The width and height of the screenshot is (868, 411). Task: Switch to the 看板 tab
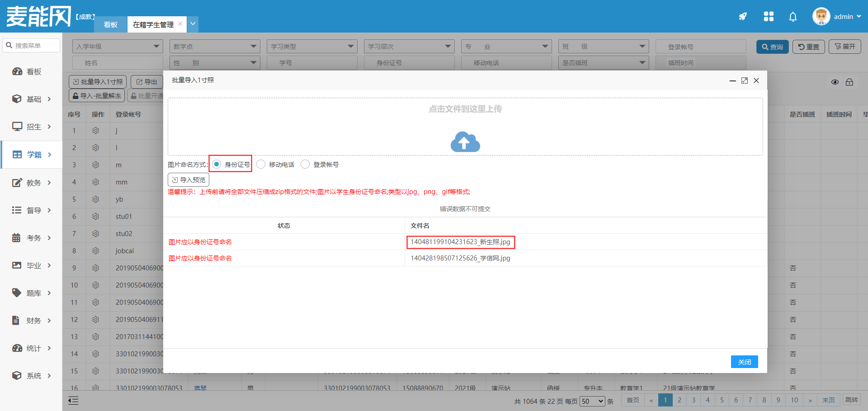[x=110, y=24]
